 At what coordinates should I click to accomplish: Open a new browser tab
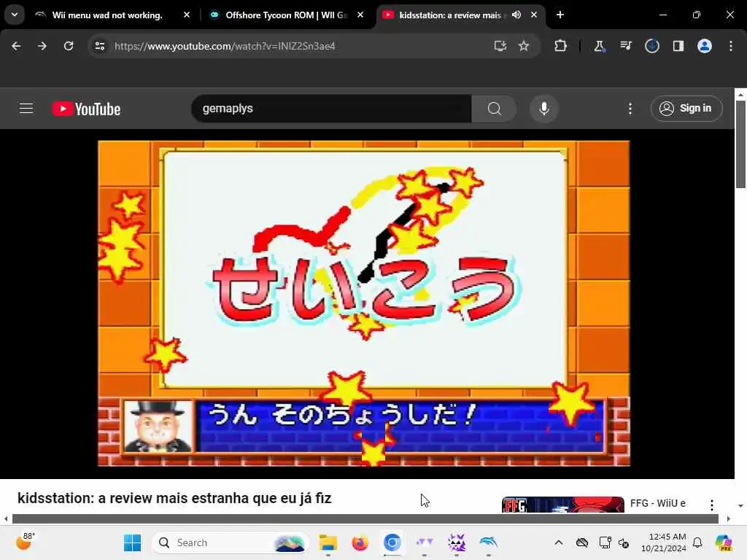click(x=560, y=15)
